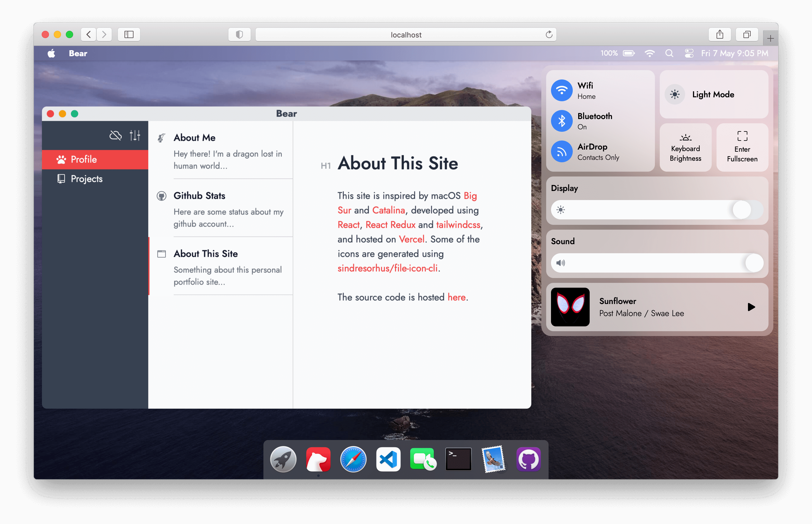This screenshot has height=524, width=812.
Task: Open Visual Studio Code in the dock
Action: point(388,459)
